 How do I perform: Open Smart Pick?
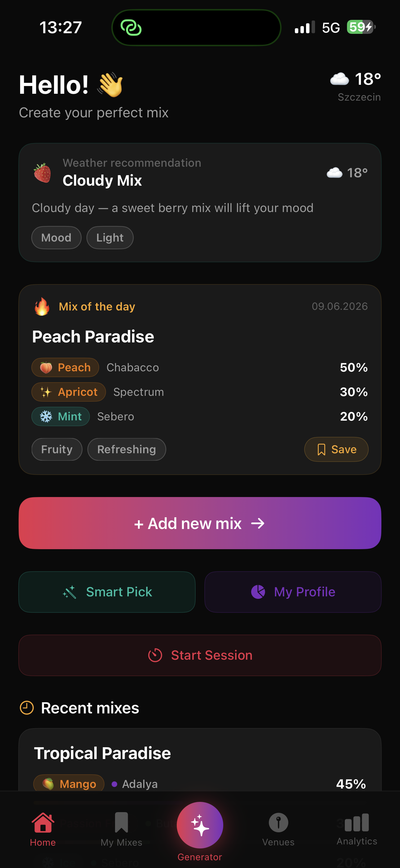(x=107, y=592)
